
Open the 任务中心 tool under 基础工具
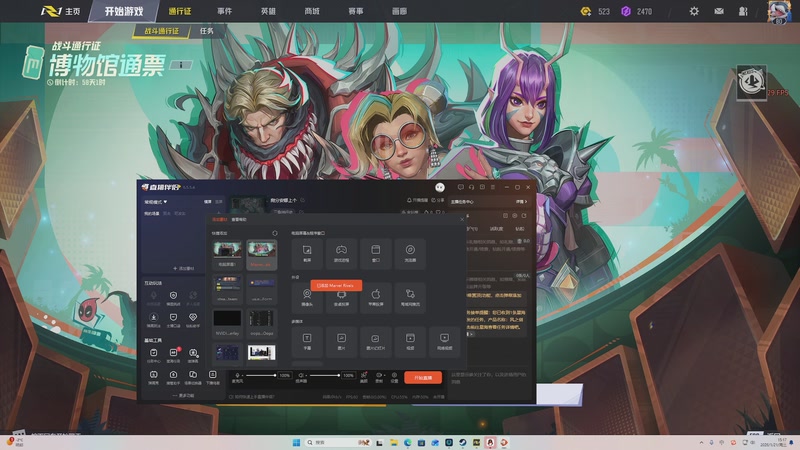(x=154, y=355)
